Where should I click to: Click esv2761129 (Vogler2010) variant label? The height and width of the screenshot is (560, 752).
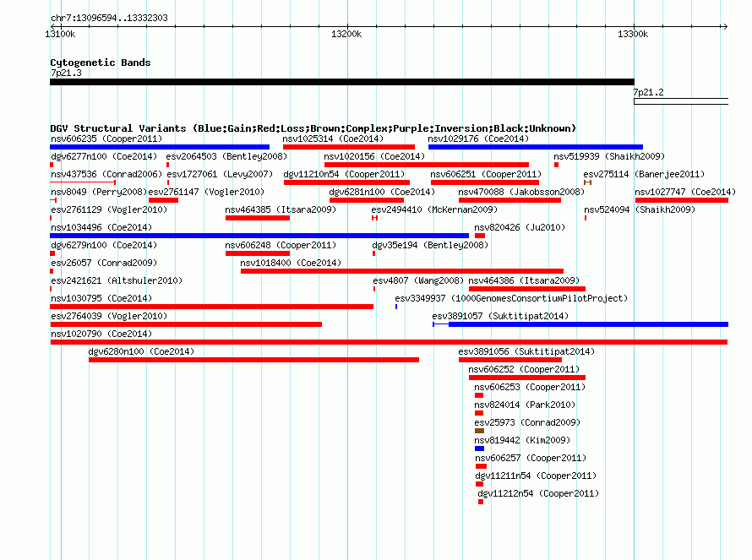click(x=109, y=209)
